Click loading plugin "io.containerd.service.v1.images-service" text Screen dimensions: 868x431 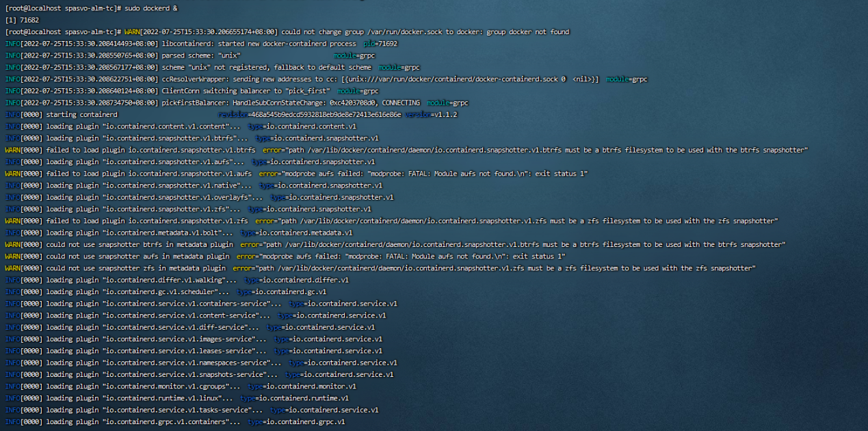[x=156, y=339]
